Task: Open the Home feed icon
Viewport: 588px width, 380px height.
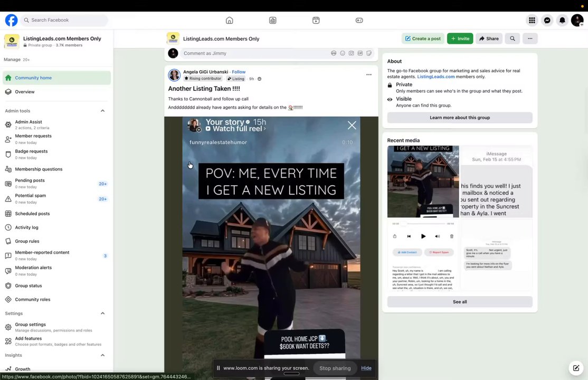Action: 229,20
